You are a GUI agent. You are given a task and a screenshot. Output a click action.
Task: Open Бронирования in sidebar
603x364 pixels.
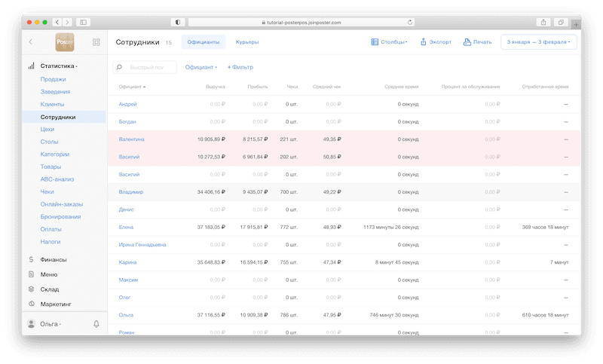[x=60, y=217]
